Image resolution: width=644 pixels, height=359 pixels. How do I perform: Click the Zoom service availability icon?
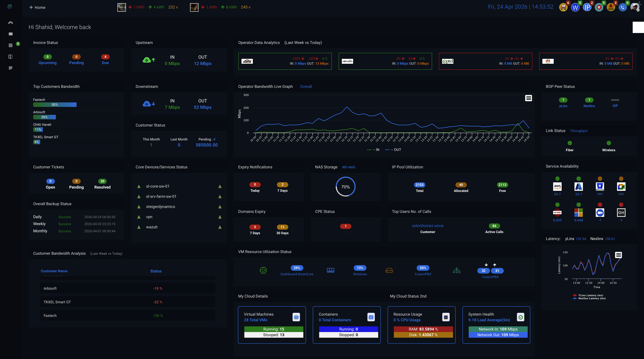(600, 212)
